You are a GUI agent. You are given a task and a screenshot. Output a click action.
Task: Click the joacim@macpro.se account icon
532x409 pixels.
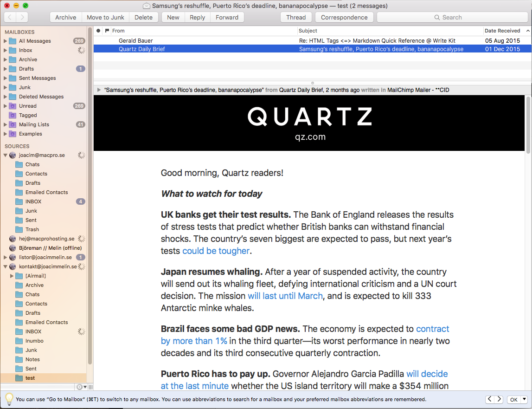click(13, 155)
